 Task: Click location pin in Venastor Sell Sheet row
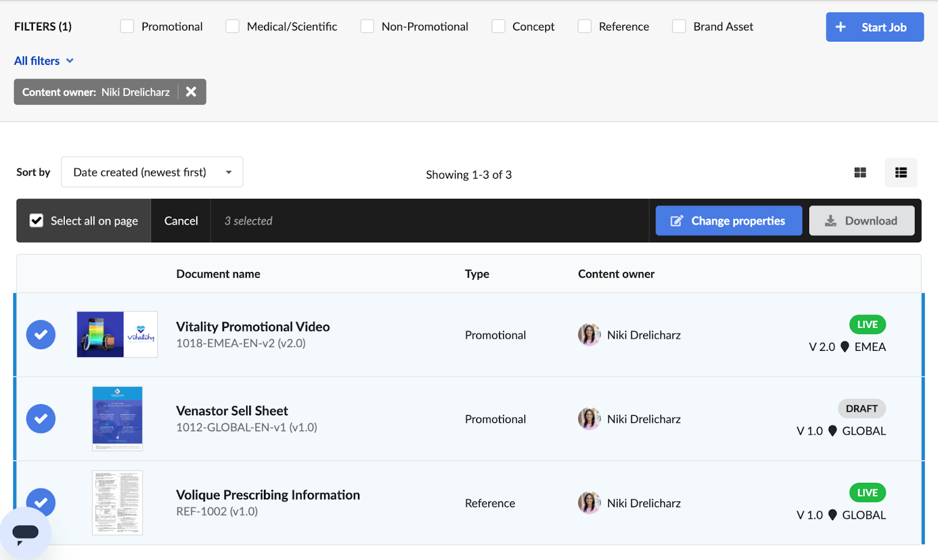coord(832,431)
